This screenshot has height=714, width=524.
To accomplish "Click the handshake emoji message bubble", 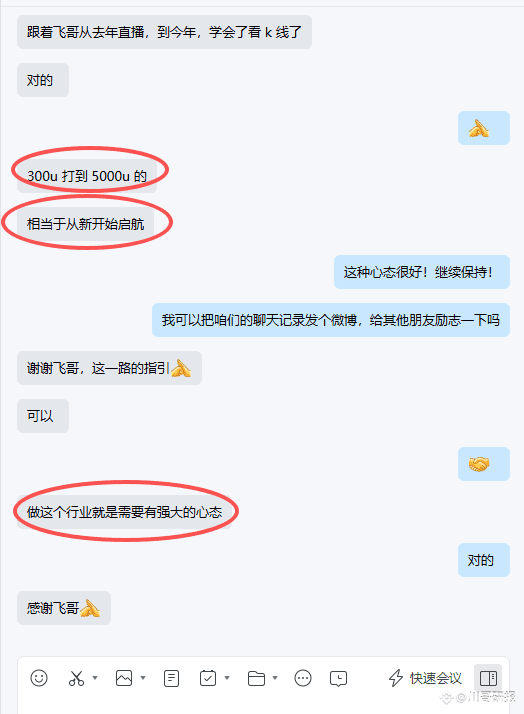I will click(483, 464).
